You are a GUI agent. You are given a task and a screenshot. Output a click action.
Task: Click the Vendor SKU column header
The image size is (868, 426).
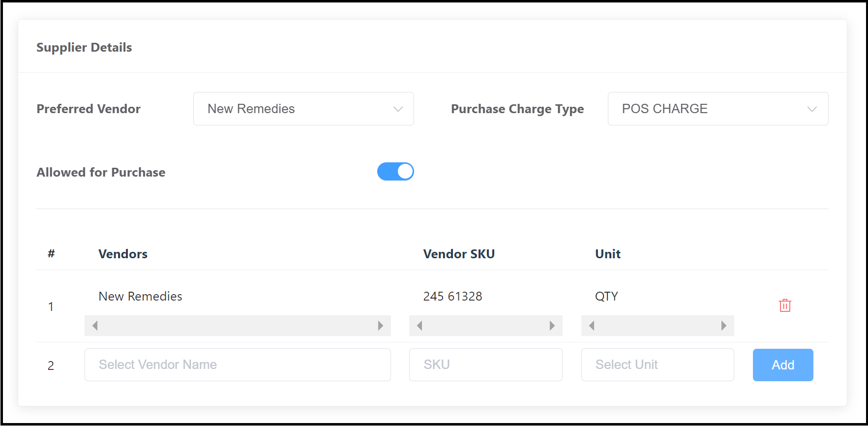pyautogui.click(x=459, y=254)
